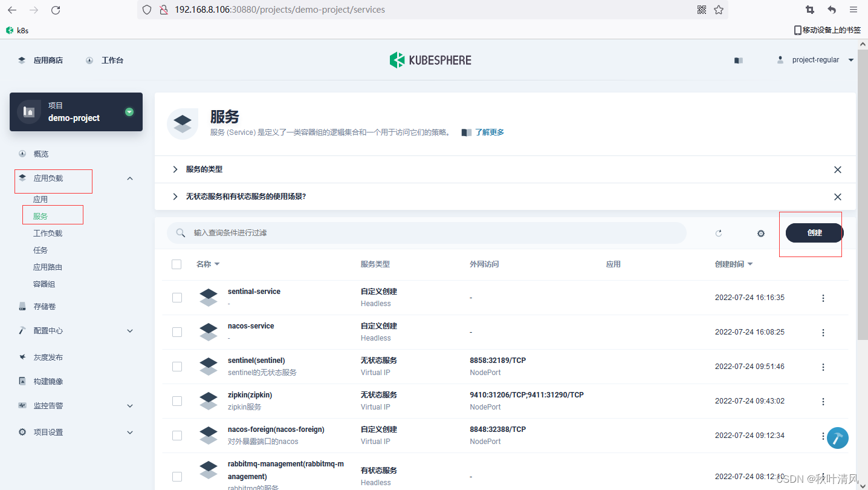Open the k8s bookmark
The image size is (868, 490).
(17, 30)
